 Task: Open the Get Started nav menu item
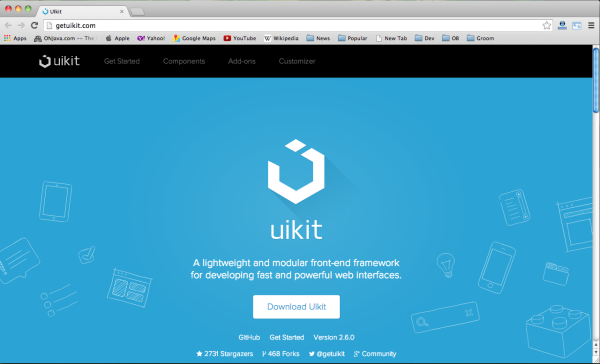122,61
